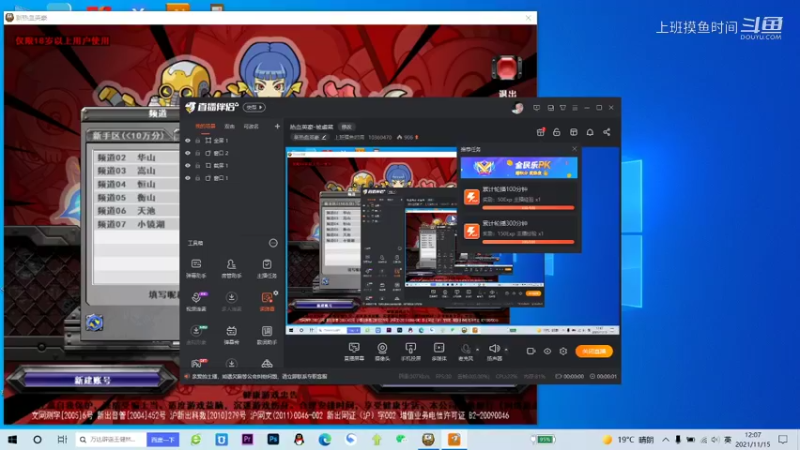Open the Windows Start menu
The image size is (800, 450).
click(x=13, y=439)
